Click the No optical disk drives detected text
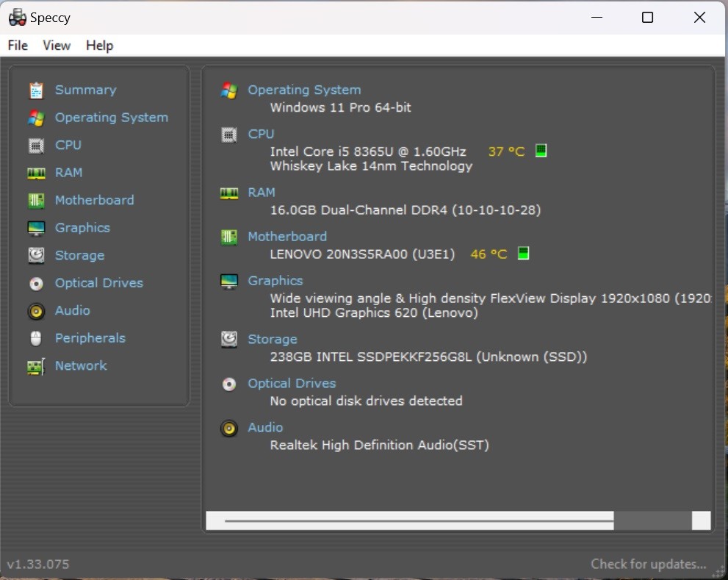 coord(367,401)
